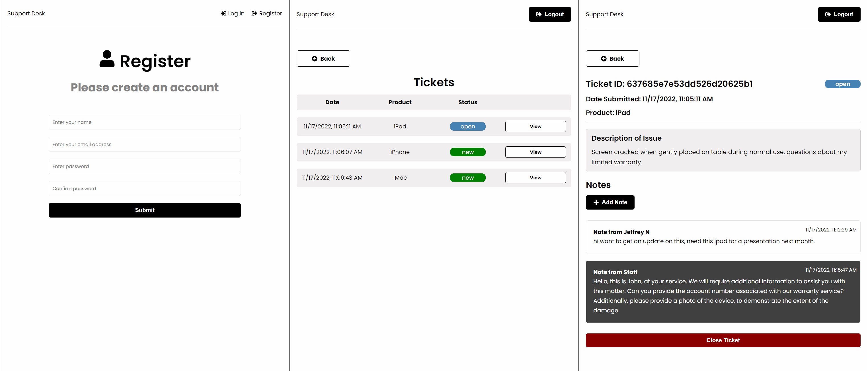Click the logout icon on the ticket detail page
The height and width of the screenshot is (371, 868).
(x=828, y=14)
